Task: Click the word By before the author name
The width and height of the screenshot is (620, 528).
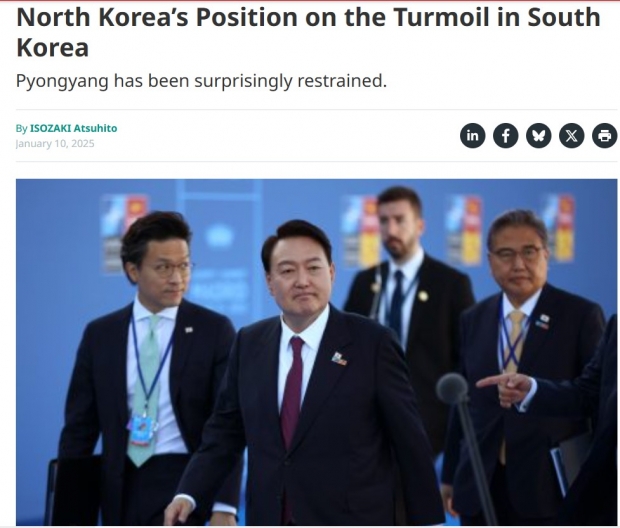Action: (21, 128)
